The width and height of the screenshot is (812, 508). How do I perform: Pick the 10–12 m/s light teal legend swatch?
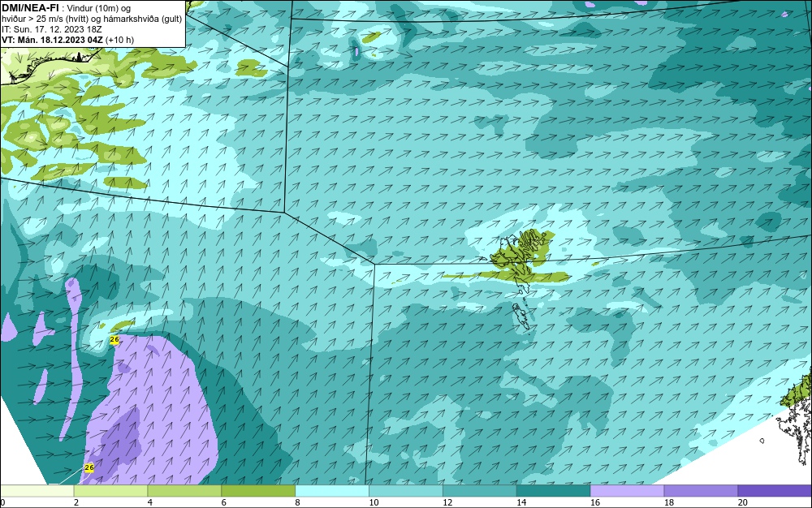(405, 491)
